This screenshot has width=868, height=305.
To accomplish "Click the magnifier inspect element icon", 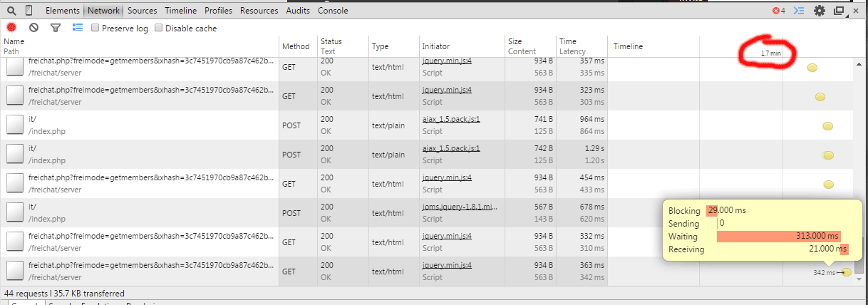I will tap(11, 11).
